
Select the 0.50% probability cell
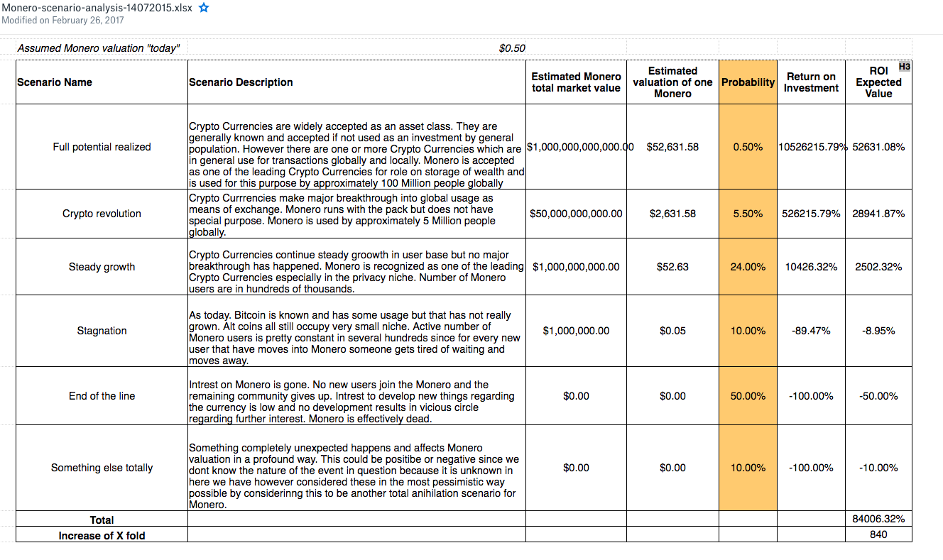pyautogui.click(x=748, y=147)
